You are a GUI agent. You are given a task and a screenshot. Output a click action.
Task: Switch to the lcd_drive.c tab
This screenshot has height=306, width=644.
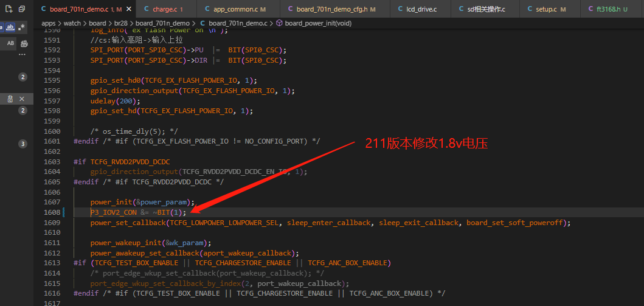420,9
